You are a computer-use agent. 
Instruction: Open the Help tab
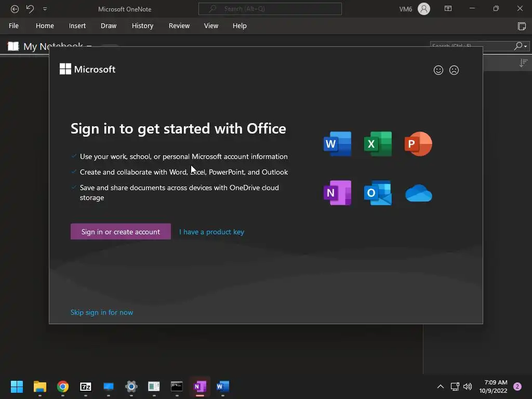240,26
